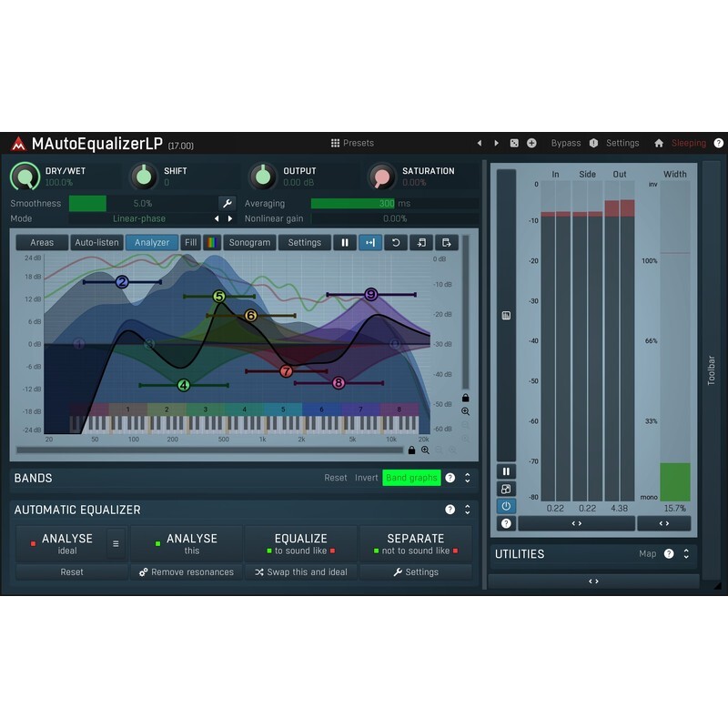Open the analyzer Settings button
728x728 pixels.
coord(304,242)
